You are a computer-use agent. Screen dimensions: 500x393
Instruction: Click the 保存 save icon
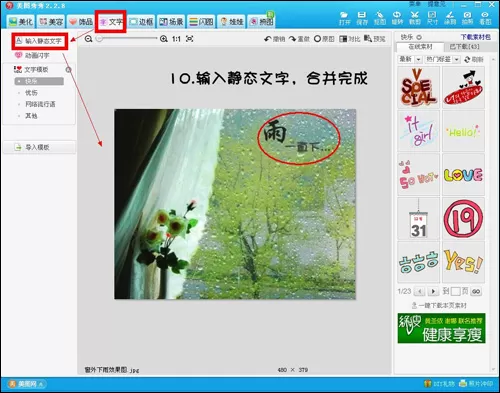pyautogui.click(x=362, y=18)
